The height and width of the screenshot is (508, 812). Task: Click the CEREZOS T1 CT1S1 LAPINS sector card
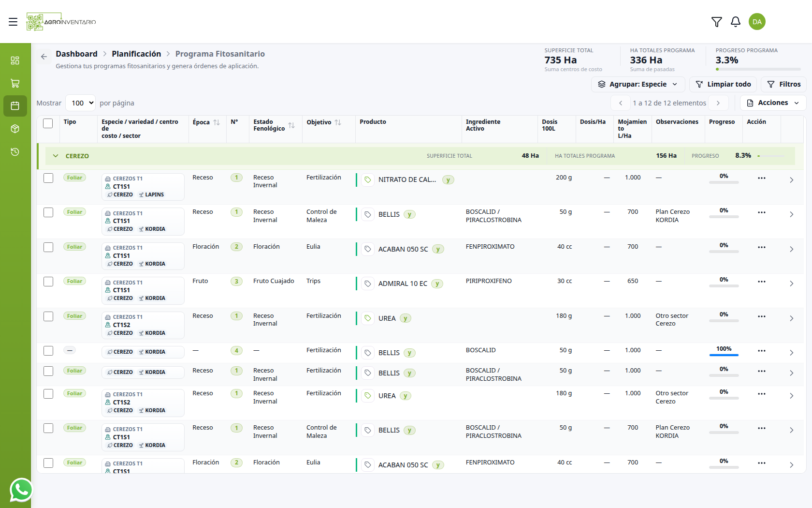click(x=143, y=187)
